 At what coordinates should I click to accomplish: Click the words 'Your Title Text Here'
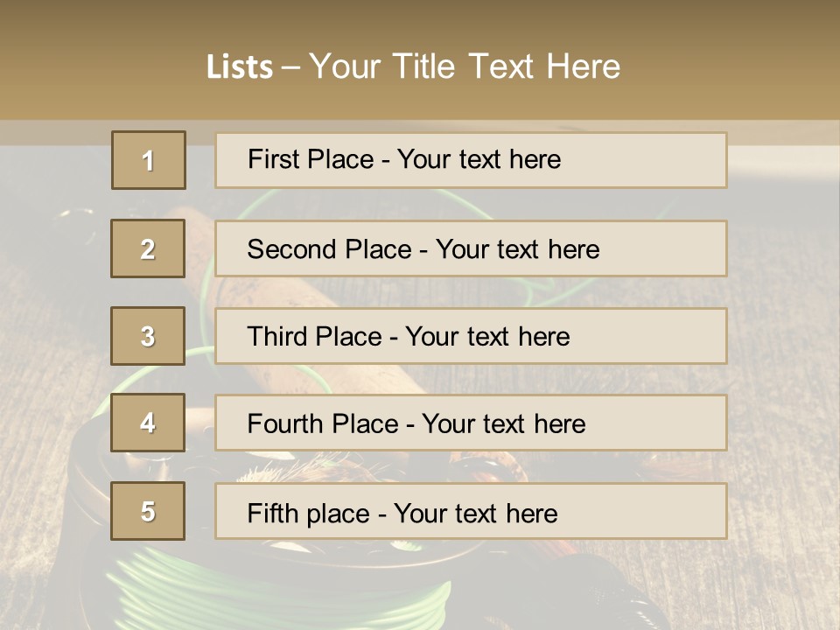[465, 66]
